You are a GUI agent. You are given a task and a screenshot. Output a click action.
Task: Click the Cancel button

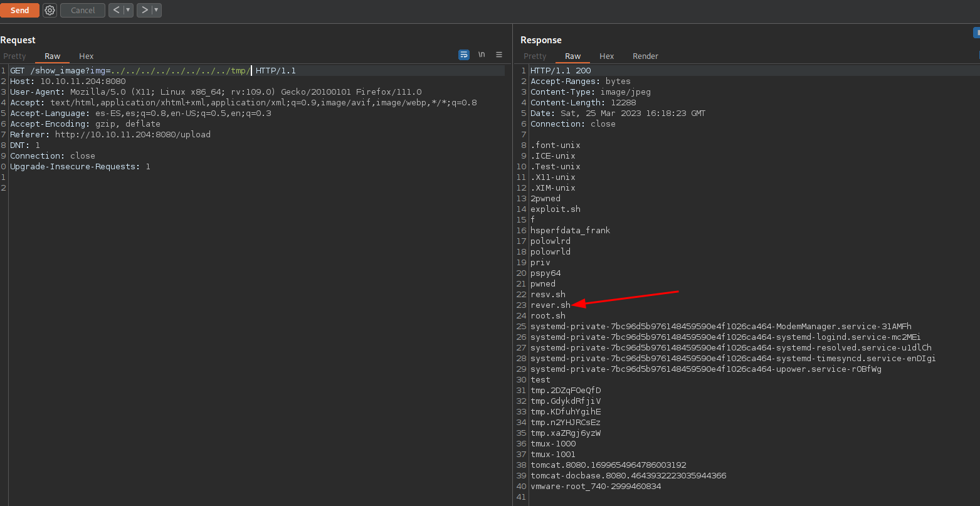click(x=83, y=10)
